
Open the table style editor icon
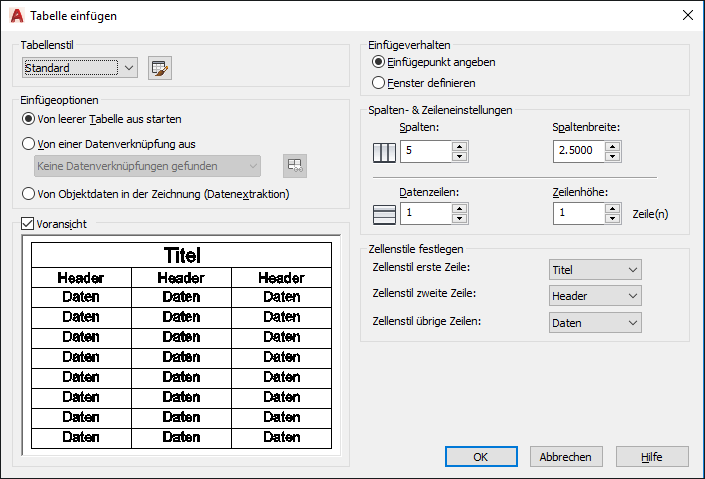click(x=160, y=68)
